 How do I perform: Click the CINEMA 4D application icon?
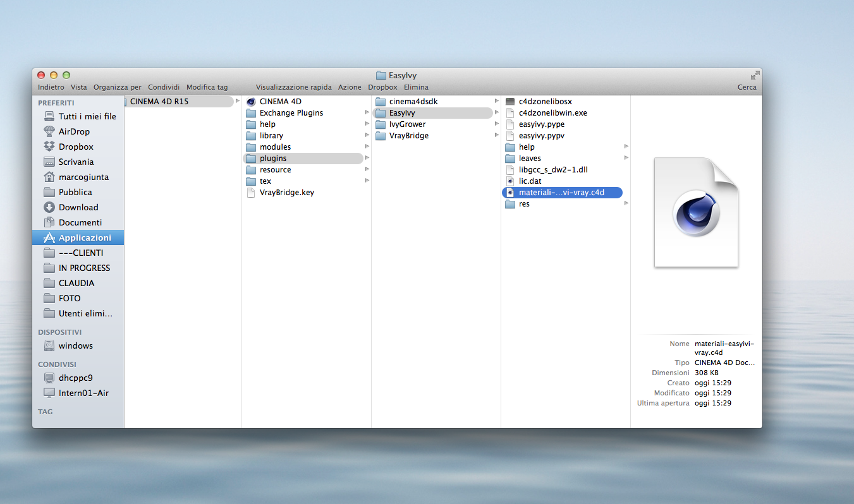pos(251,102)
